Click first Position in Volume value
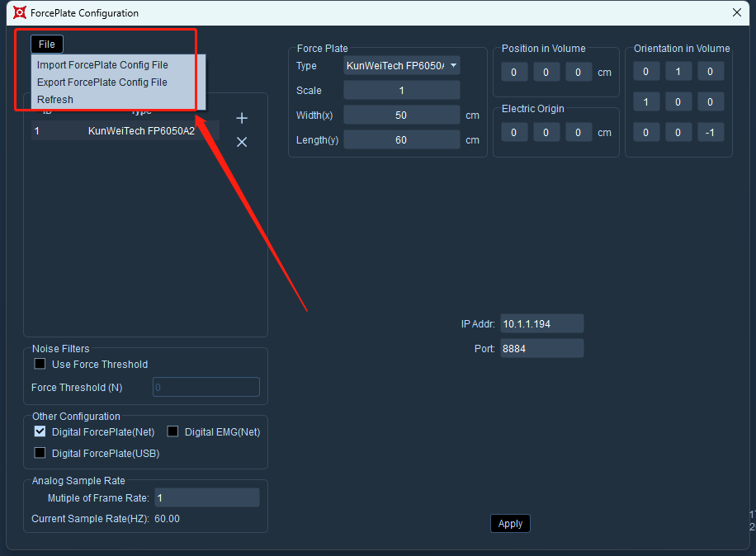756x556 pixels. (514, 73)
